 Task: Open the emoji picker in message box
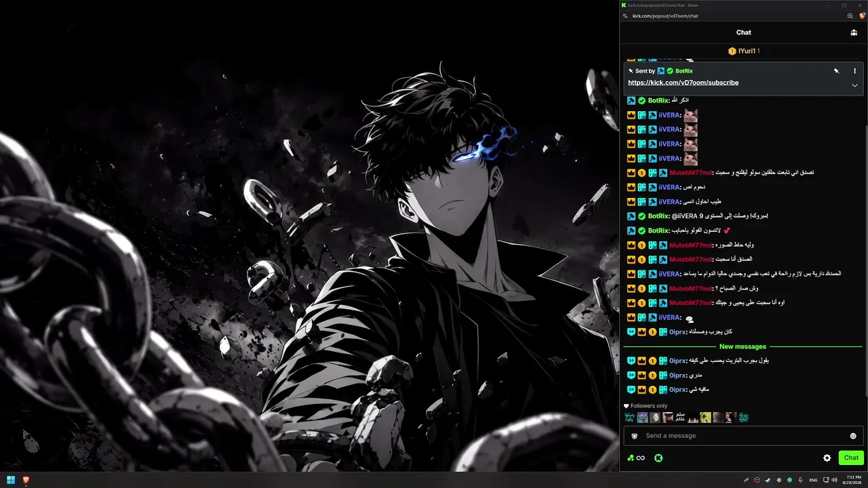pos(853,436)
